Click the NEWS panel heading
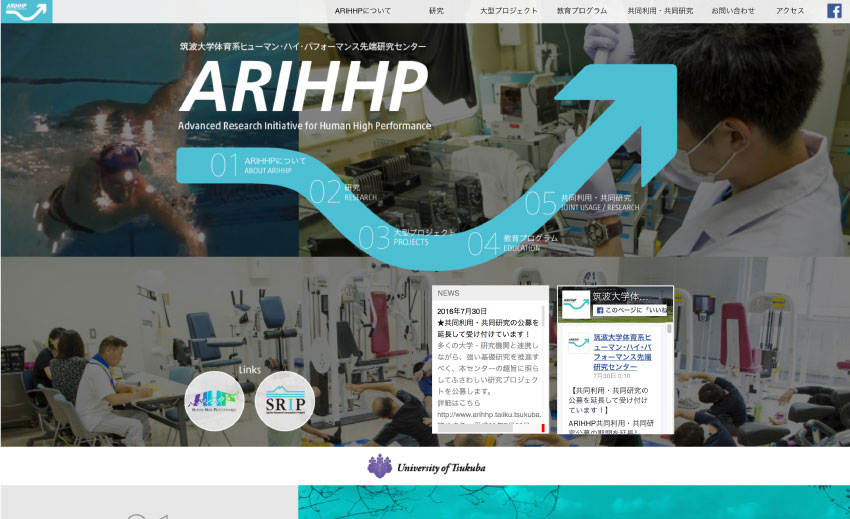850x519 pixels. pos(448,293)
